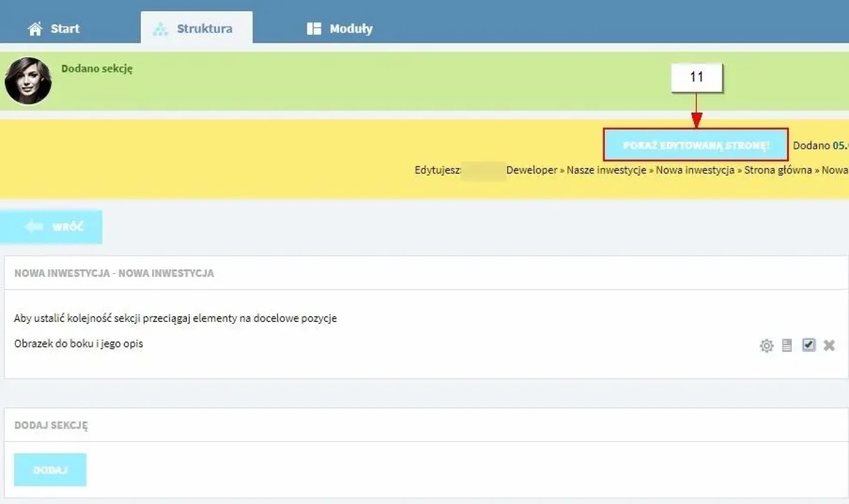Click the Dodaj sekcję panel heading
Image resolution: width=849 pixels, height=504 pixels.
tap(51, 425)
